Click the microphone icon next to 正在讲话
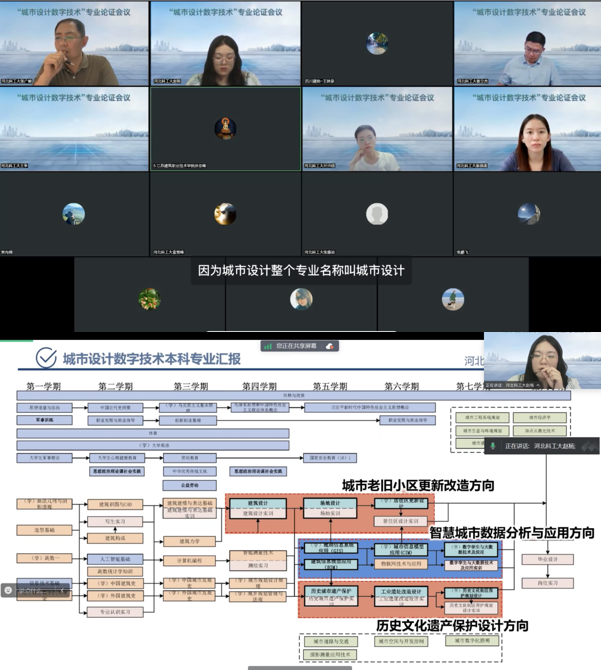This screenshot has height=670, width=601. [x=495, y=445]
